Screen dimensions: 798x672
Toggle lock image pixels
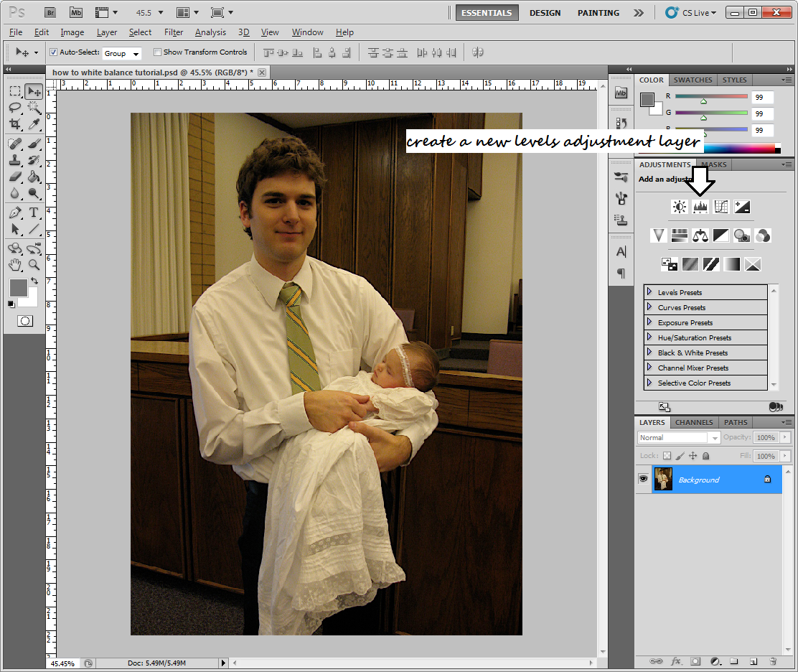(x=680, y=456)
